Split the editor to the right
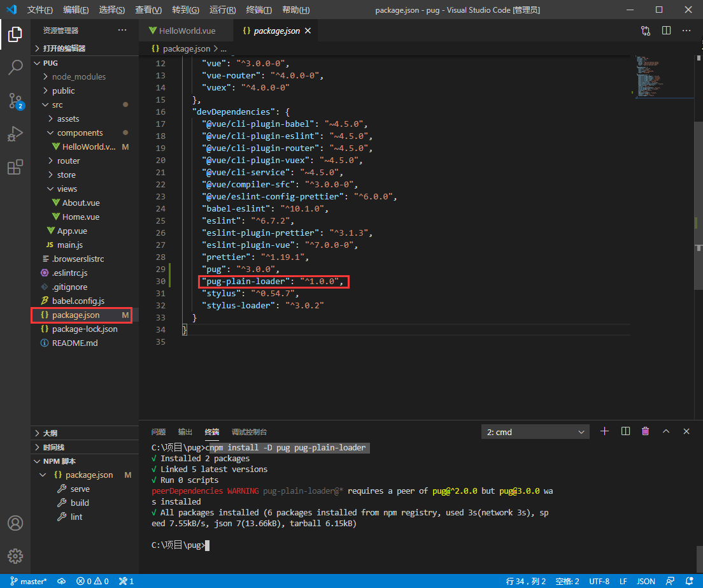703x588 pixels. pyautogui.click(x=666, y=31)
